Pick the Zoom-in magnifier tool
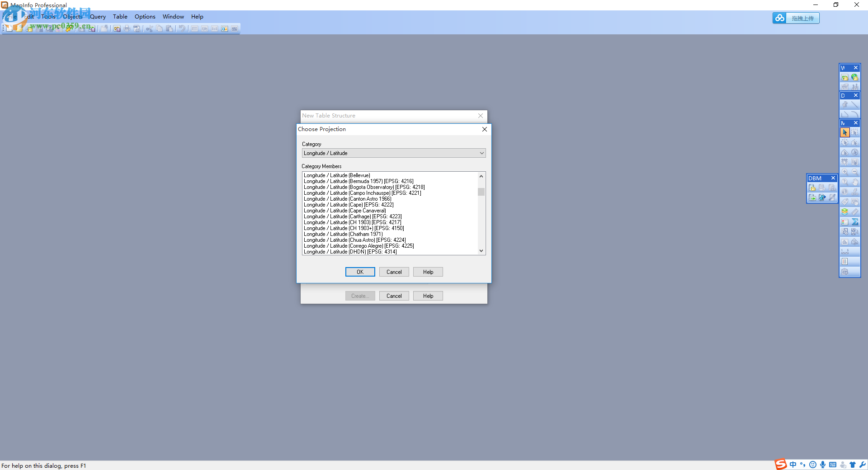This screenshot has height=470, width=868. (844, 172)
